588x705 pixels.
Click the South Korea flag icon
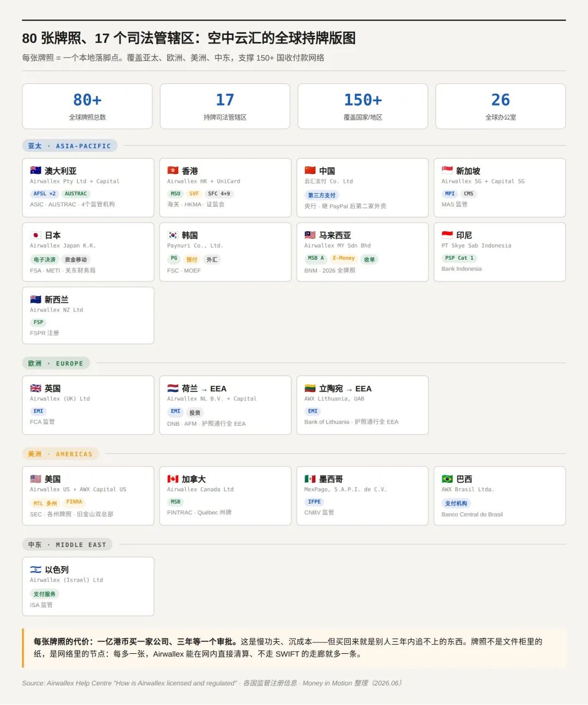point(173,235)
